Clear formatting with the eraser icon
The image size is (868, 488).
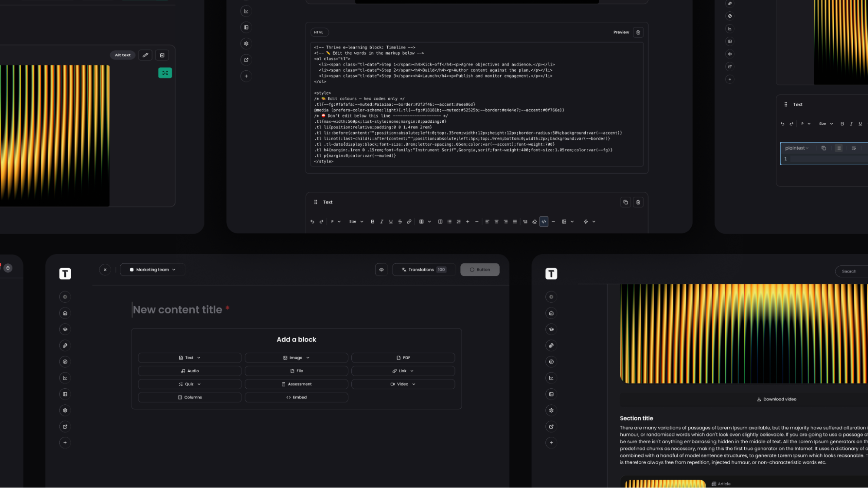[535, 222]
